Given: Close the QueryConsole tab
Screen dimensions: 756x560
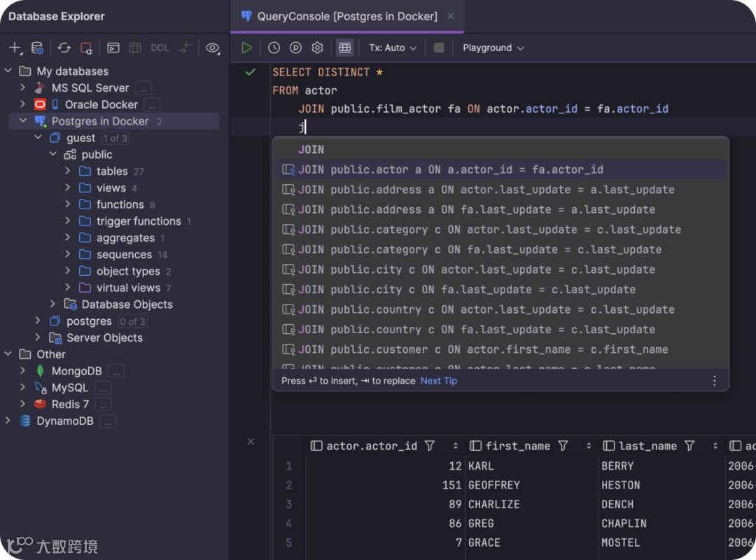Looking at the screenshot, I should coord(450,16).
